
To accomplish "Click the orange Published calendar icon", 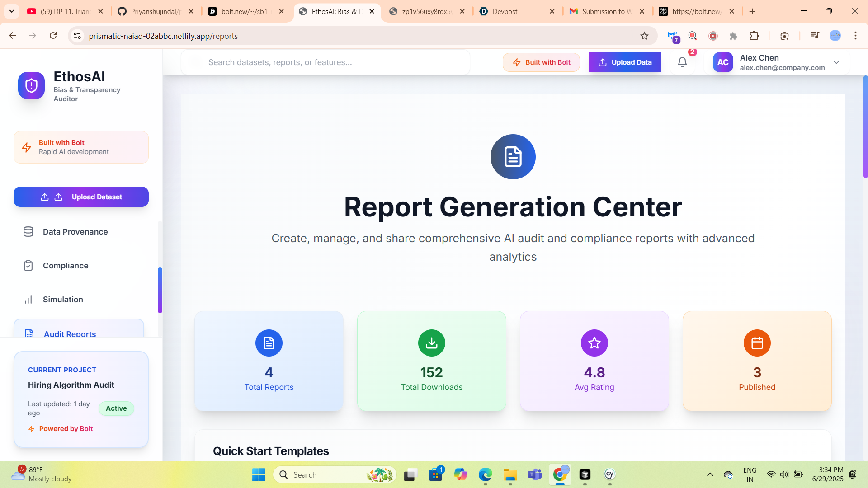I will point(757,343).
